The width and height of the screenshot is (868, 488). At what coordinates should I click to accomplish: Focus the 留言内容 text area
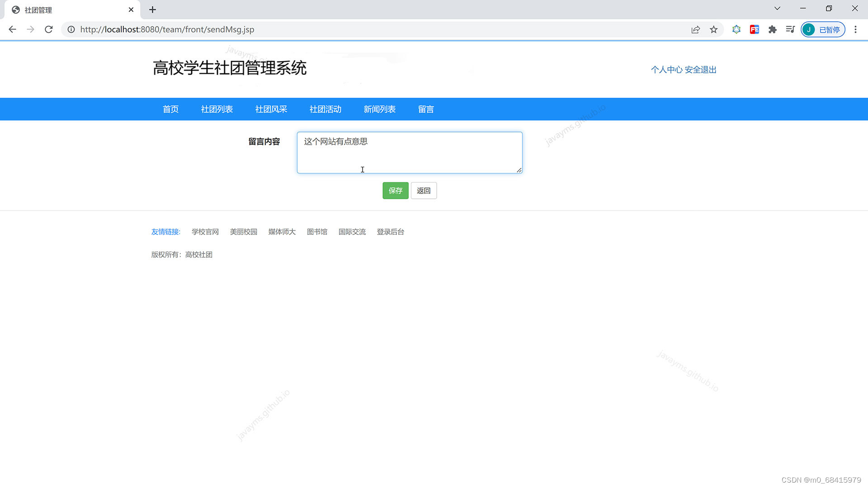click(x=409, y=153)
